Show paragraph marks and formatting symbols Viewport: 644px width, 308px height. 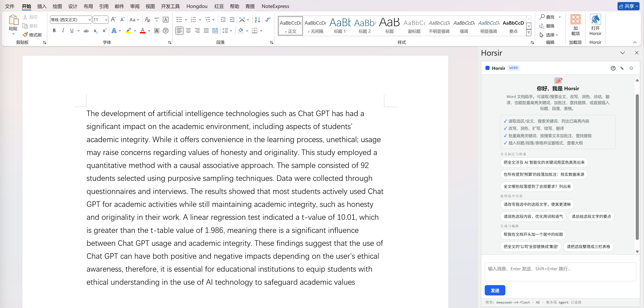pos(267,19)
